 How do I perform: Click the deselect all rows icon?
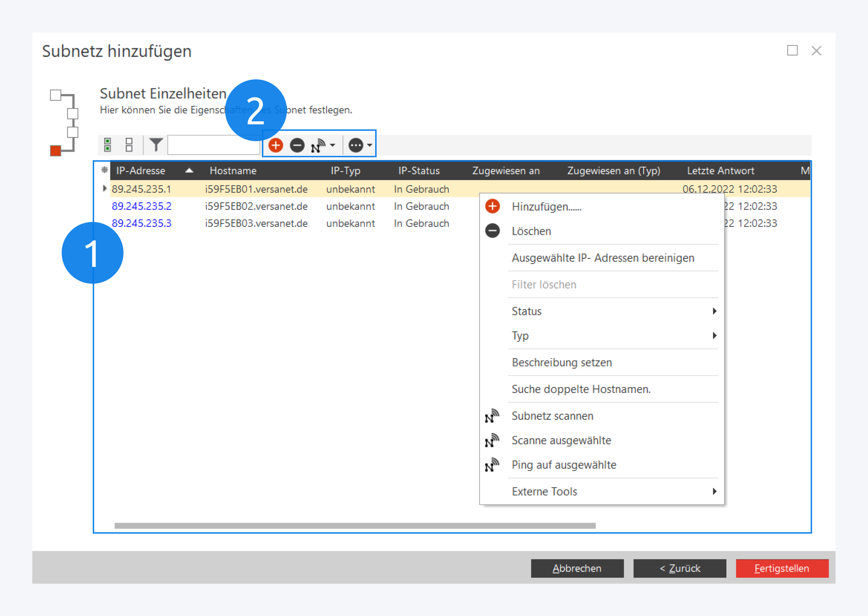click(x=129, y=145)
